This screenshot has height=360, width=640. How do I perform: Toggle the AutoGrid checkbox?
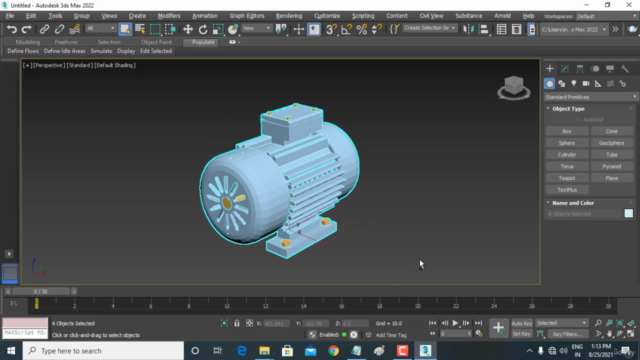(578, 120)
